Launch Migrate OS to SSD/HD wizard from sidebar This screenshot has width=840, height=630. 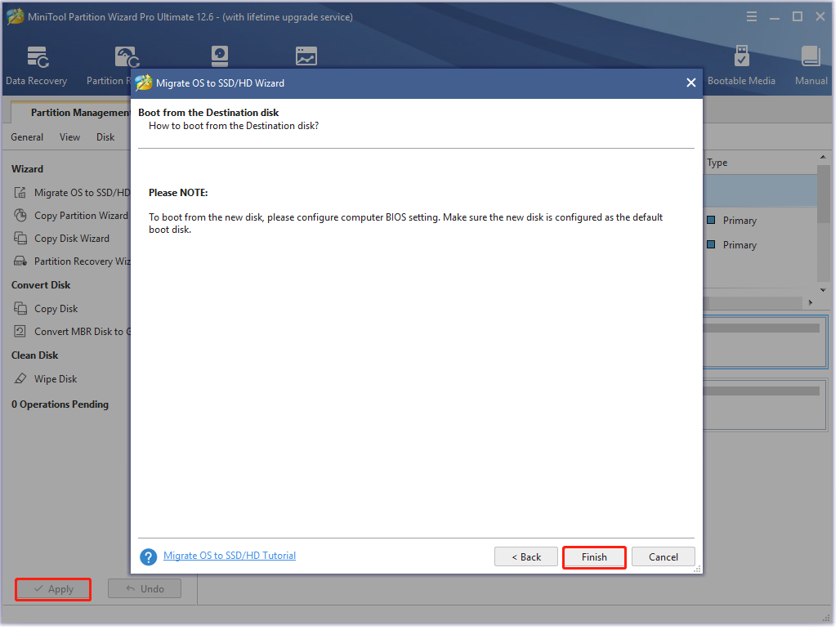click(83, 194)
